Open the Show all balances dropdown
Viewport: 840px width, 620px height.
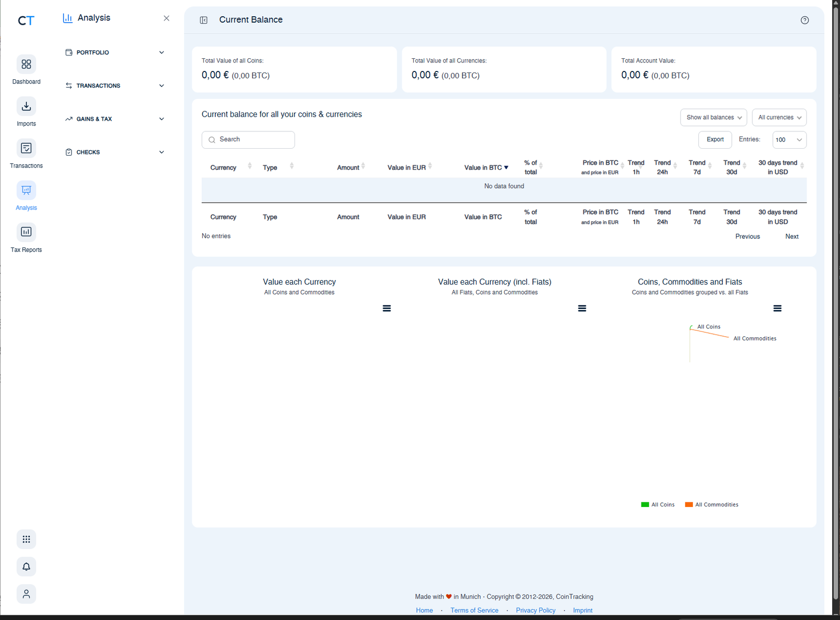coord(713,117)
